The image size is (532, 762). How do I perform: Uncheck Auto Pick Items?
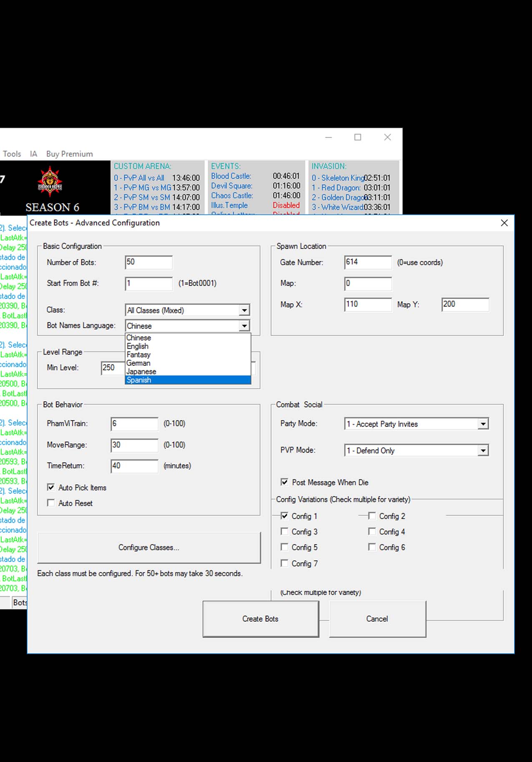tap(51, 487)
